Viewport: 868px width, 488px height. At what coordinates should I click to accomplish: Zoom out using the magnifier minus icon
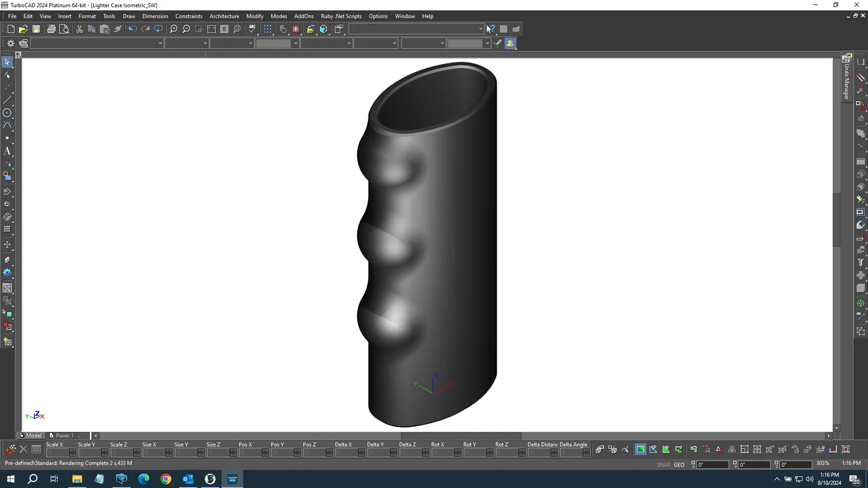tap(186, 29)
